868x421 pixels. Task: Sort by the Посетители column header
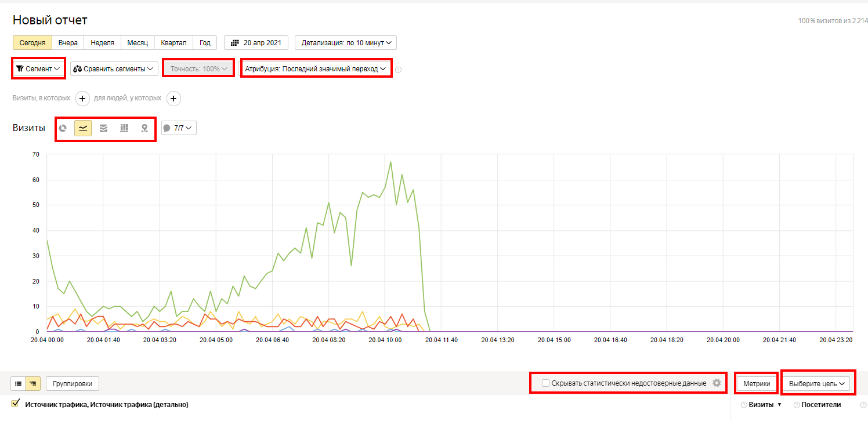(821, 405)
